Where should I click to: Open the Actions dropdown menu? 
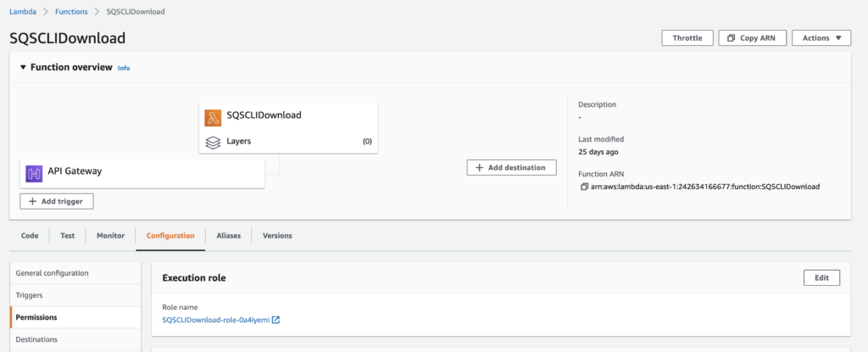tap(821, 38)
